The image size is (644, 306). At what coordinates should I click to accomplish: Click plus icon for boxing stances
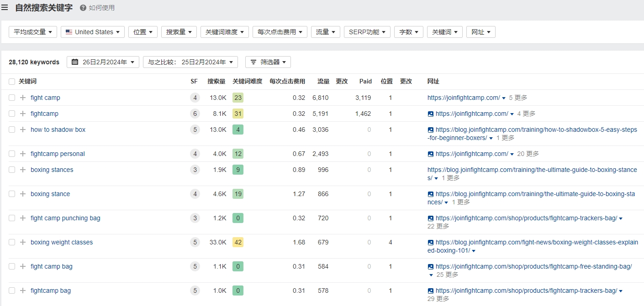tap(23, 170)
